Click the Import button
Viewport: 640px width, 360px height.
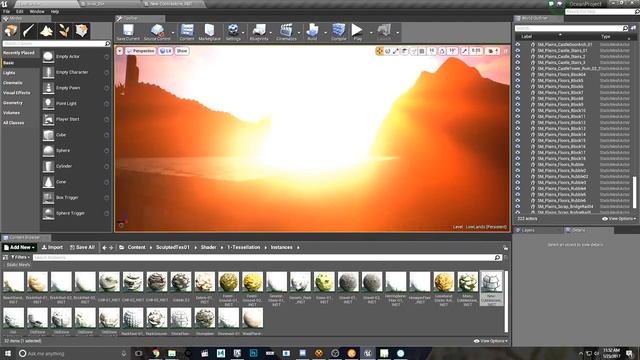[x=52, y=247]
